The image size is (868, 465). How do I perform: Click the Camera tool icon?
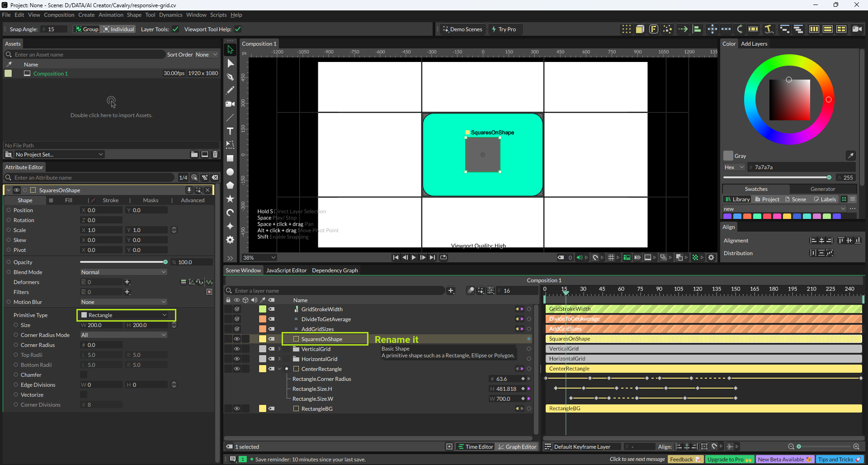click(x=230, y=104)
